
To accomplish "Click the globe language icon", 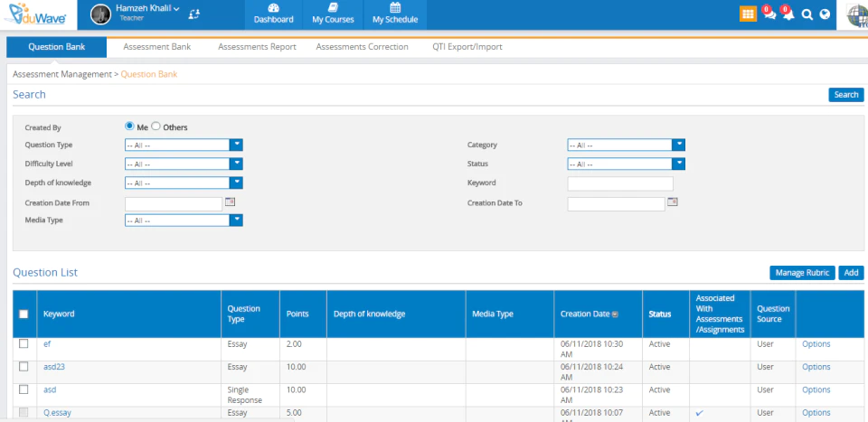I will pyautogui.click(x=825, y=15).
